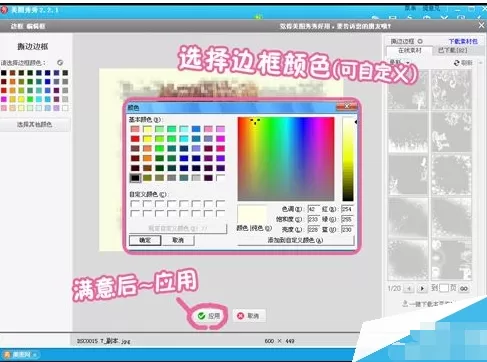Image resolution: width=487 pixels, height=362 pixels.
Task: Choose the floral top-right border thumbnail
Action: (x=451, y=90)
